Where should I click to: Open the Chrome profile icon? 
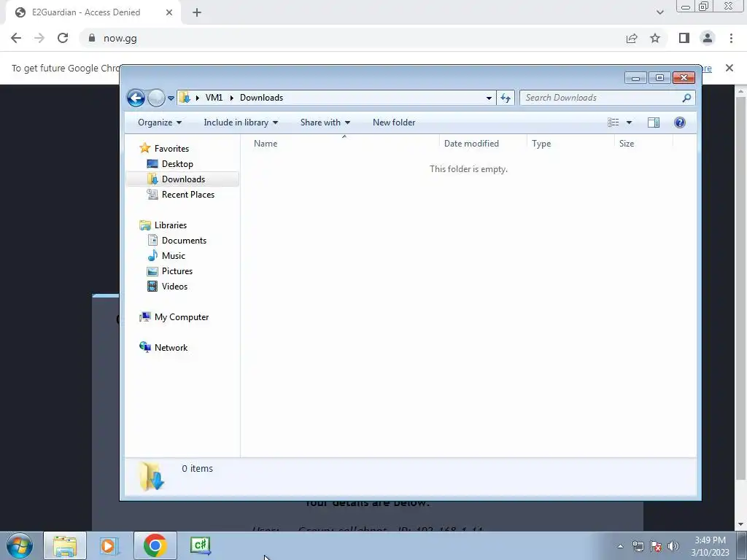coord(708,38)
